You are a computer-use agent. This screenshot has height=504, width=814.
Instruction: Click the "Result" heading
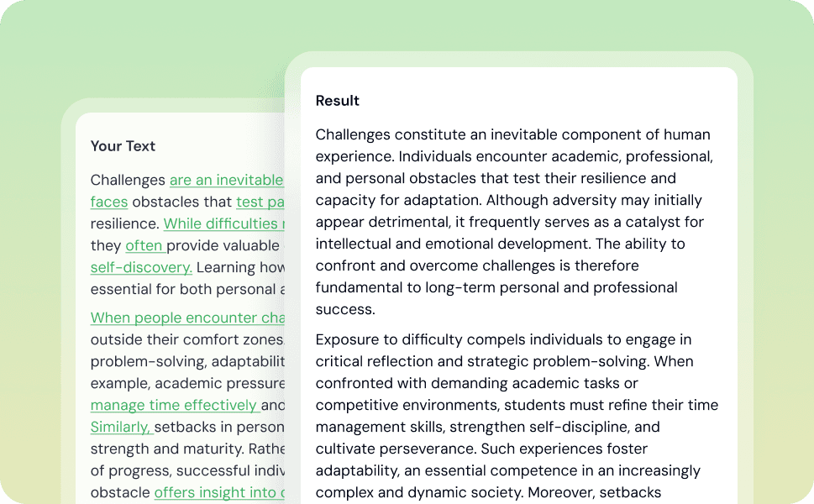pos(338,101)
